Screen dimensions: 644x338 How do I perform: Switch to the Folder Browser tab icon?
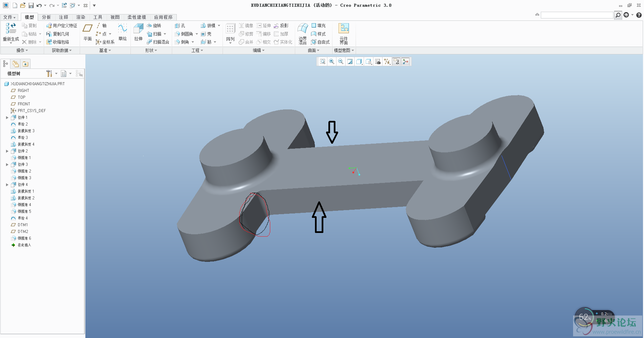15,64
